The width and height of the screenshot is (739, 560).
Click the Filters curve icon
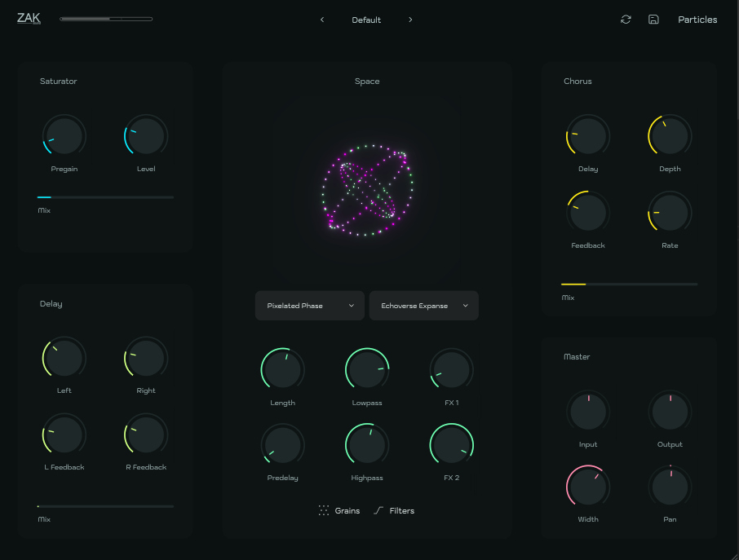[378, 510]
